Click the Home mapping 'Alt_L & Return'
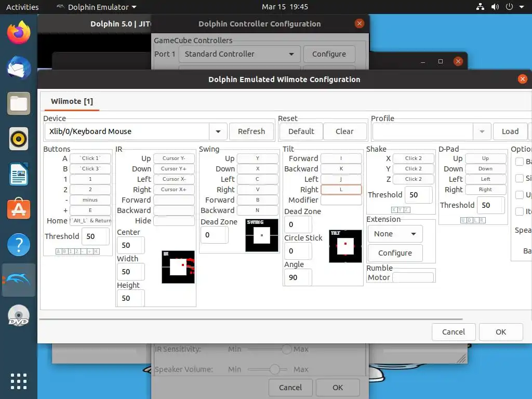The height and width of the screenshot is (399, 532). 90,220
